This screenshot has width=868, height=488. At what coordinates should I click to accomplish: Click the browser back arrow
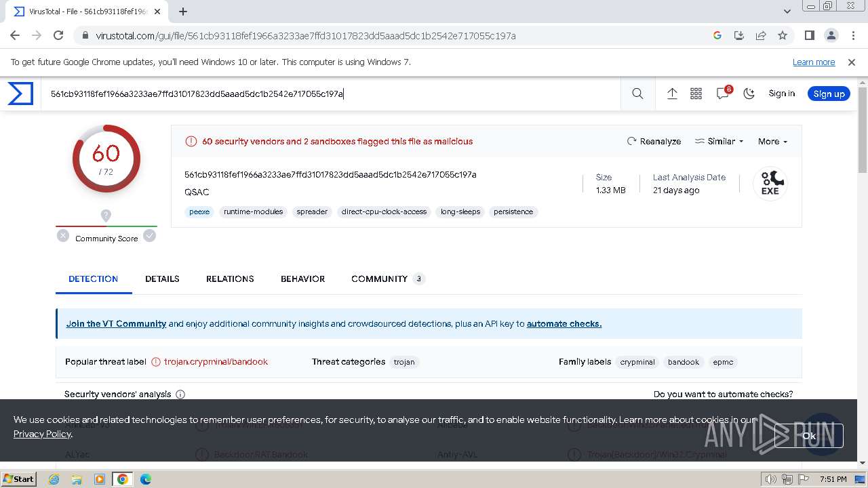point(15,35)
